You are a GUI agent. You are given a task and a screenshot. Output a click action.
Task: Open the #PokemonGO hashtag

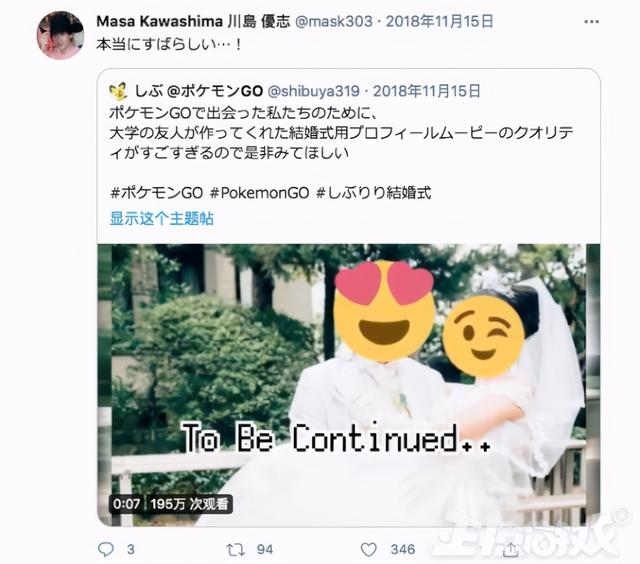pyautogui.click(x=260, y=193)
